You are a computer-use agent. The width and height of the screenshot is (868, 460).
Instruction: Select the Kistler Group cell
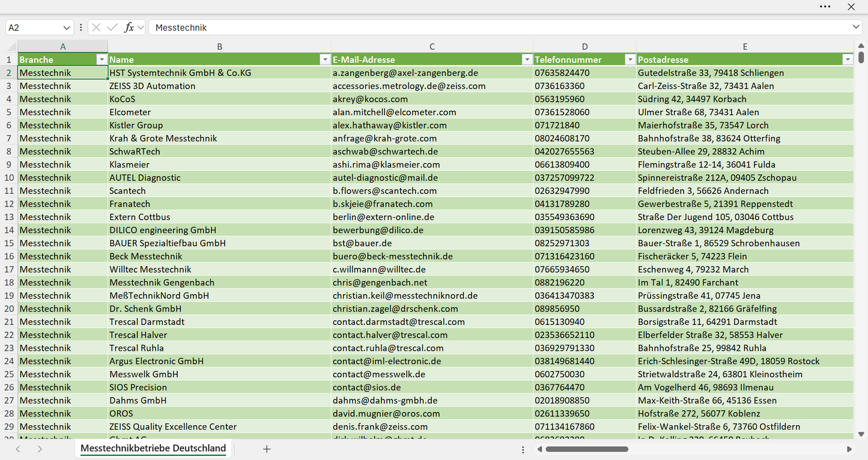[x=220, y=125]
